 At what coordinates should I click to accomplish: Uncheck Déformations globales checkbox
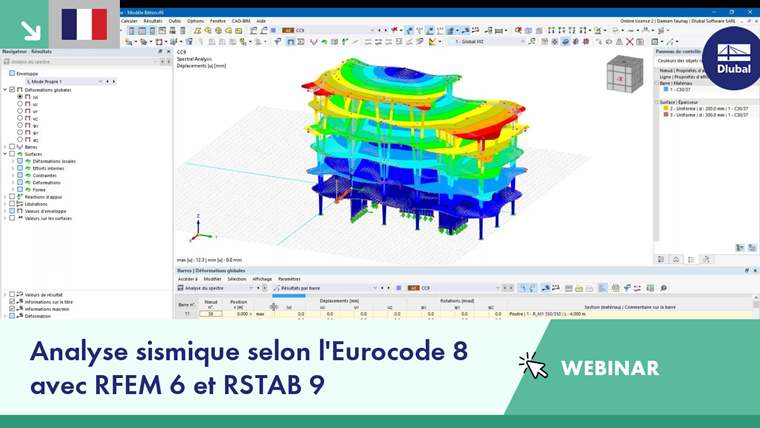click(x=12, y=90)
